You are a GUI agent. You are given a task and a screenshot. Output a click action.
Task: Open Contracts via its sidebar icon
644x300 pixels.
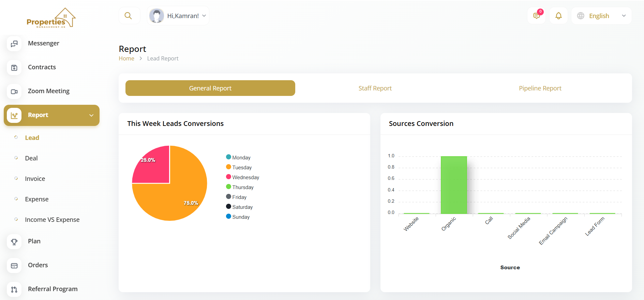pos(14,68)
